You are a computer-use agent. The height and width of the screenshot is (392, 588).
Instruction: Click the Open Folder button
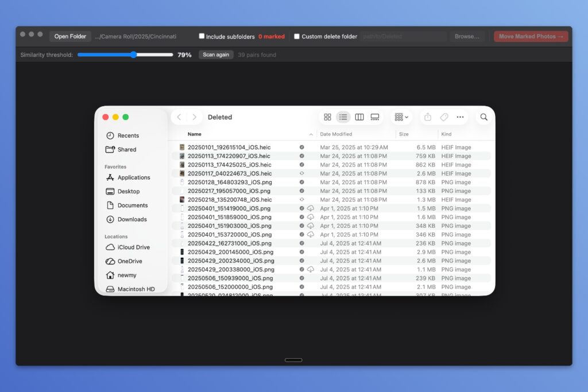pos(70,36)
